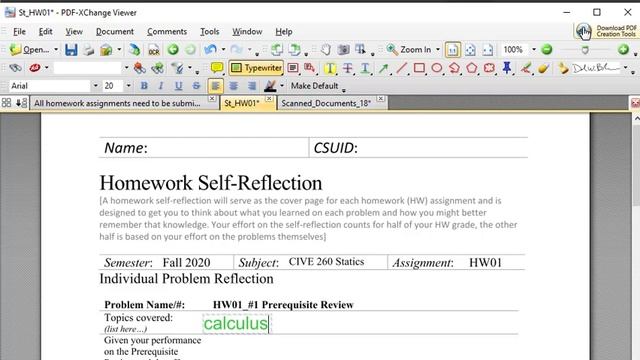Image resolution: width=640 pixels, height=360 pixels.
Task: Close the St_HW01 document tab
Action: [269, 99]
